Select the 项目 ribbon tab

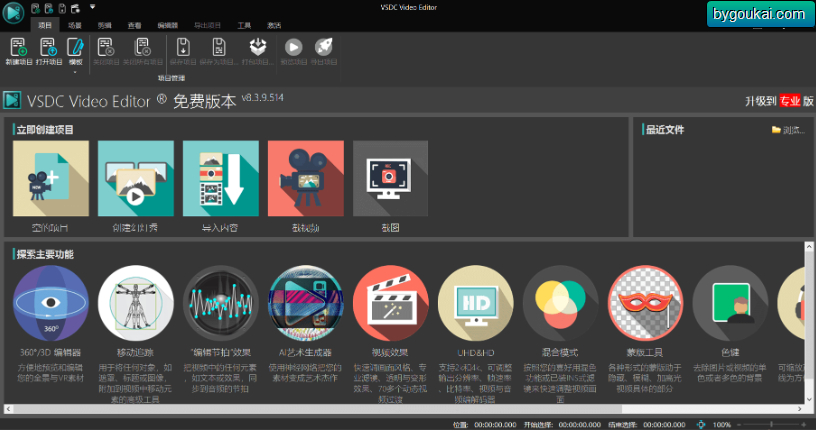point(45,25)
